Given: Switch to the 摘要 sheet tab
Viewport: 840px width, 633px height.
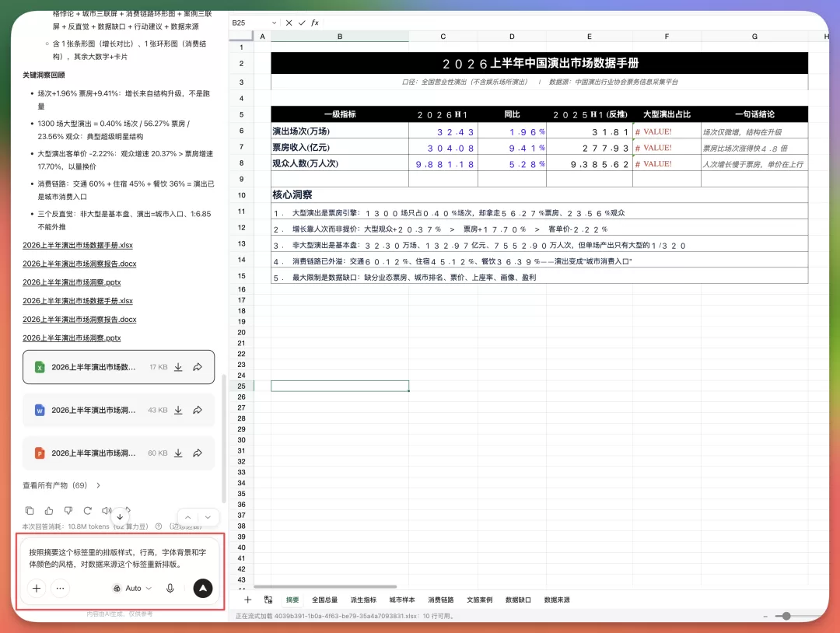Looking at the screenshot, I should tap(292, 600).
